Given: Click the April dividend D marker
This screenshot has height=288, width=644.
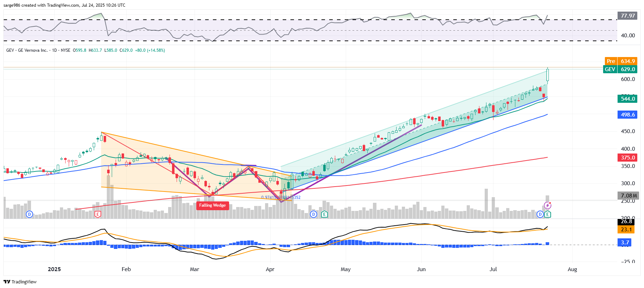Looking at the screenshot, I should coord(313,214).
